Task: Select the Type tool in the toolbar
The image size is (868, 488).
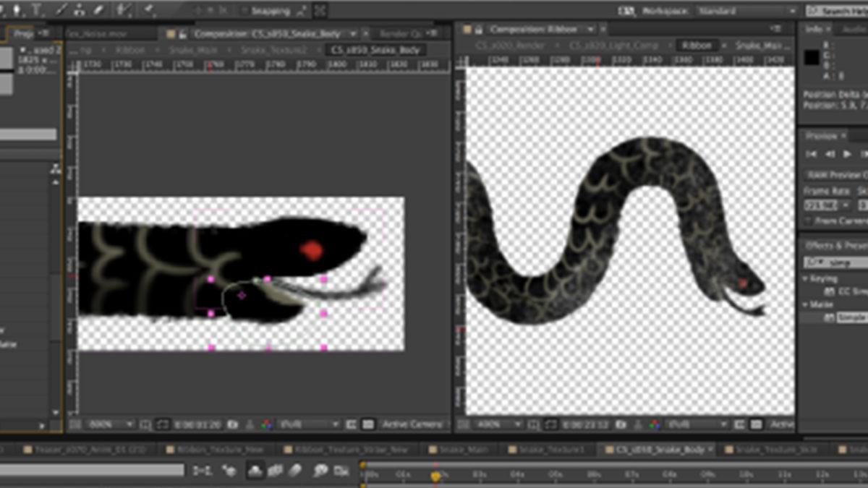Action: pos(37,10)
